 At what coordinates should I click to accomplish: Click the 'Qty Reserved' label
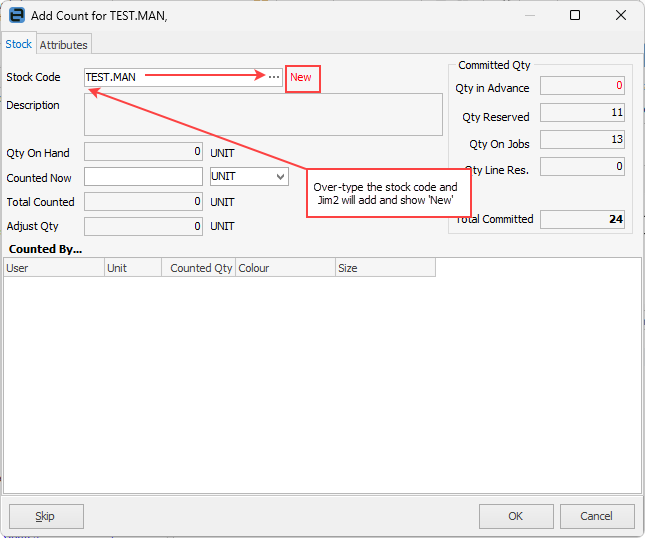tap(496, 117)
